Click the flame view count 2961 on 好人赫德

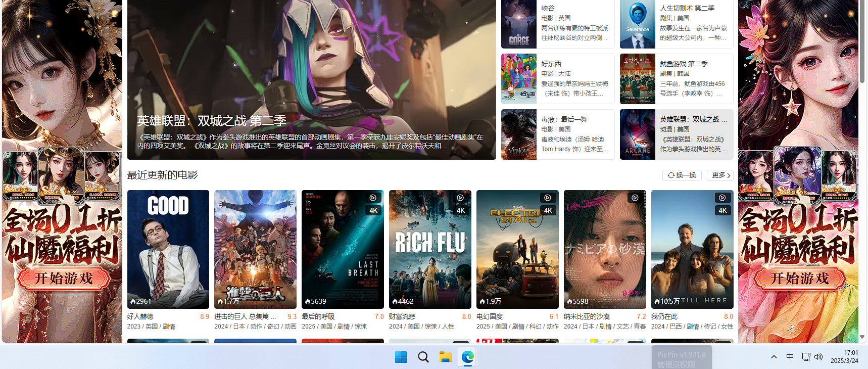tap(140, 301)
